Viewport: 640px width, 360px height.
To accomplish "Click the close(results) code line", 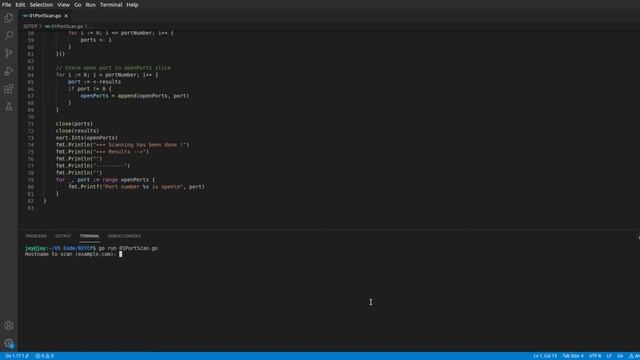I will (x=77, y=131).
